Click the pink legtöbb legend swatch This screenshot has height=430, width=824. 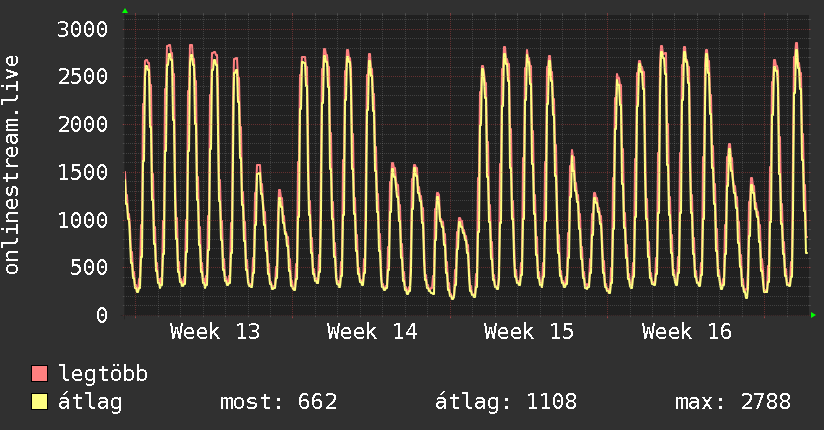click(x=39, y=373)
